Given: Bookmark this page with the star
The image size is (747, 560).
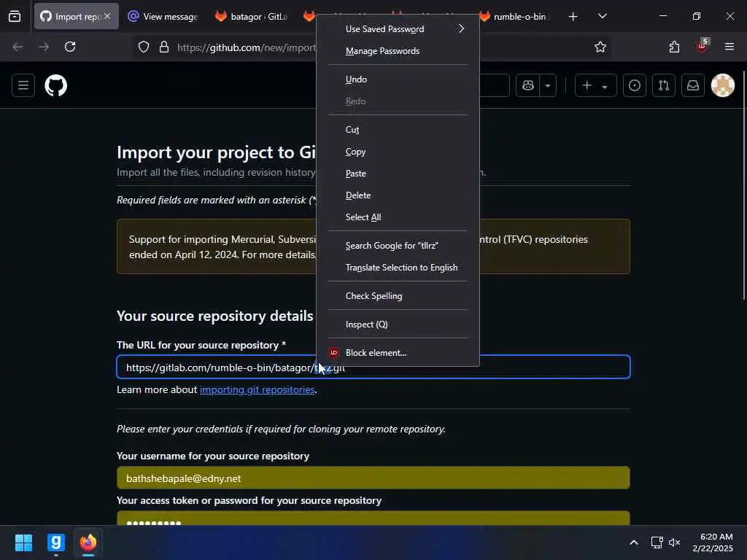Looking at the screenshot, I should 600,47.
